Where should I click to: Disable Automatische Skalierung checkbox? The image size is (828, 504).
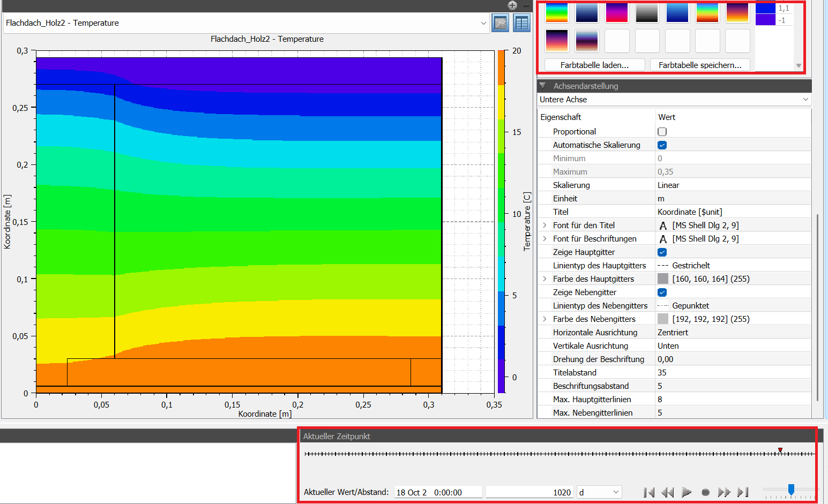coord(662,145)
